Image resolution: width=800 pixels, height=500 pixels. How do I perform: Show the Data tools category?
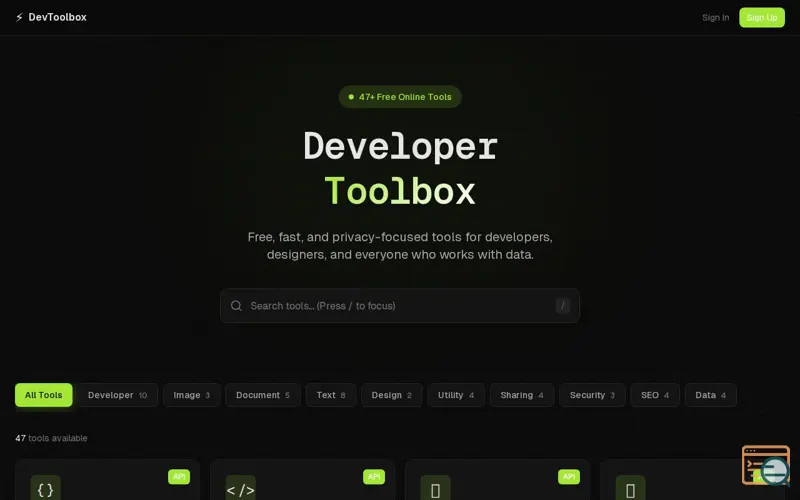710,395
